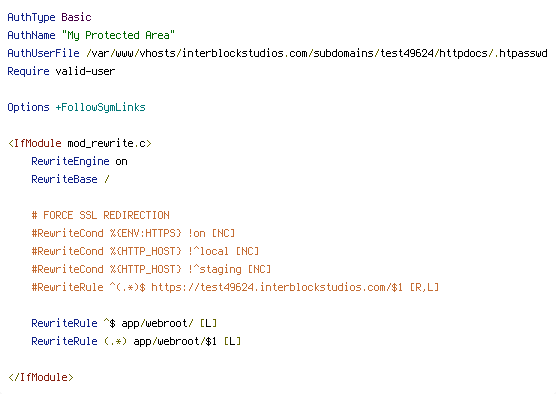Click mod_rewrite.c module name
Screen dimensions: 556x394
[106, 143]
